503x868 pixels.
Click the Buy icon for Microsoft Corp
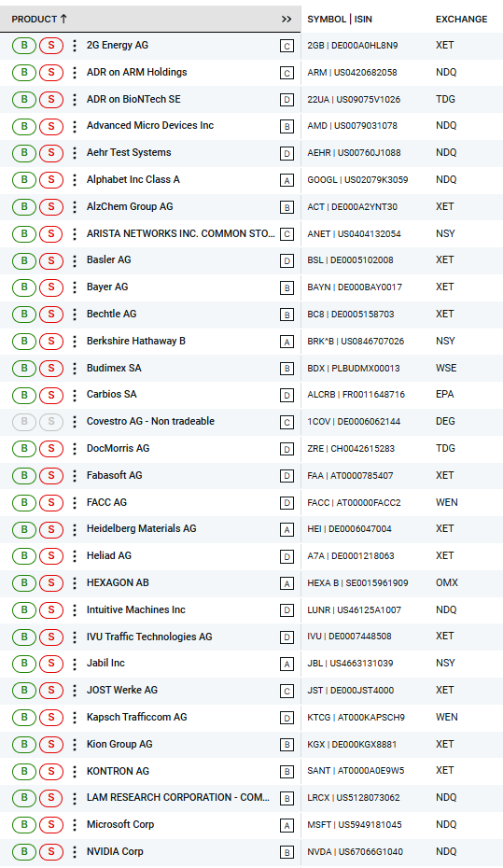(x=23, y=825)
